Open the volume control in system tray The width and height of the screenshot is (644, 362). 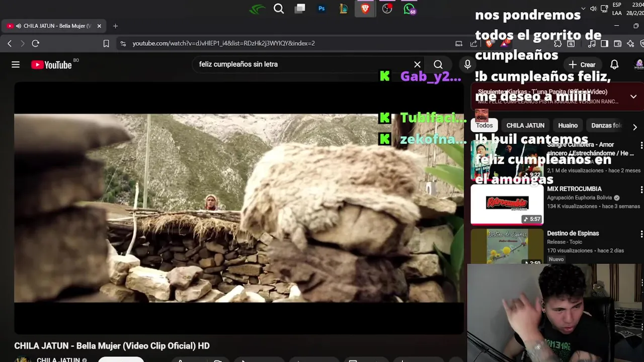593,9
